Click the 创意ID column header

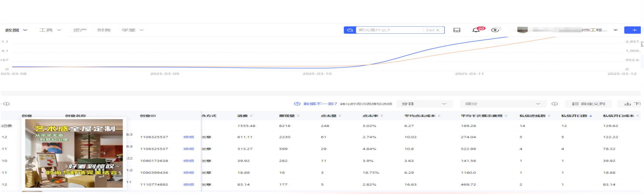(147, 116)
